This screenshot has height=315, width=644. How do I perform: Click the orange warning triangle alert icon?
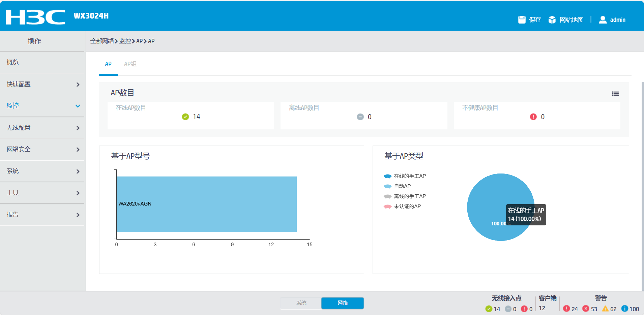605,309
